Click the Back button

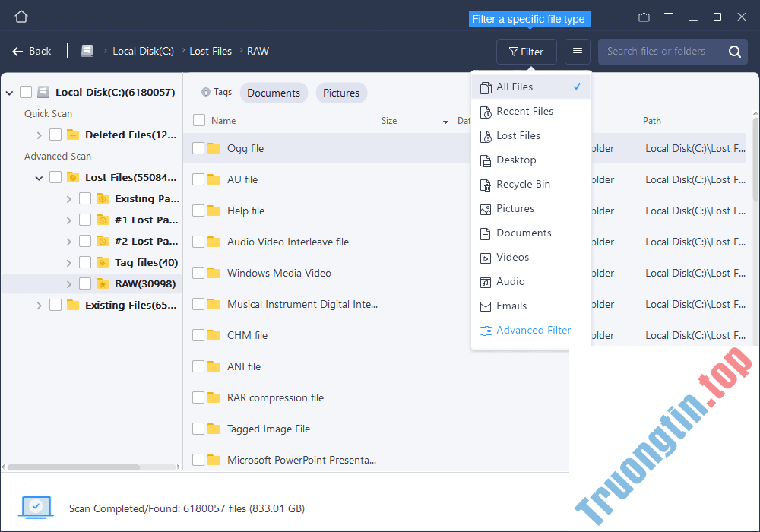pyautogui.click(x=32, y=51)
